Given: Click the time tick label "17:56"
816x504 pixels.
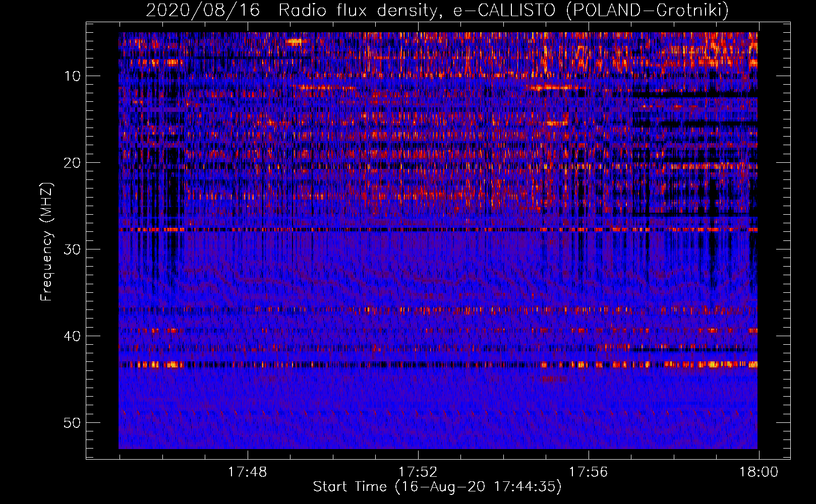Looking at the screenshot, I should 588,472.
